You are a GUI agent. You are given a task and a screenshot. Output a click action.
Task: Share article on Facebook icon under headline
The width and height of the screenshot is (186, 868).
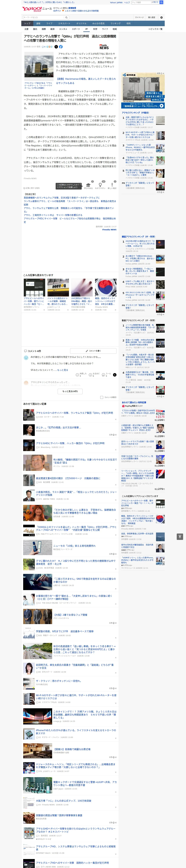pyautogui.click(x=61, y=47)
